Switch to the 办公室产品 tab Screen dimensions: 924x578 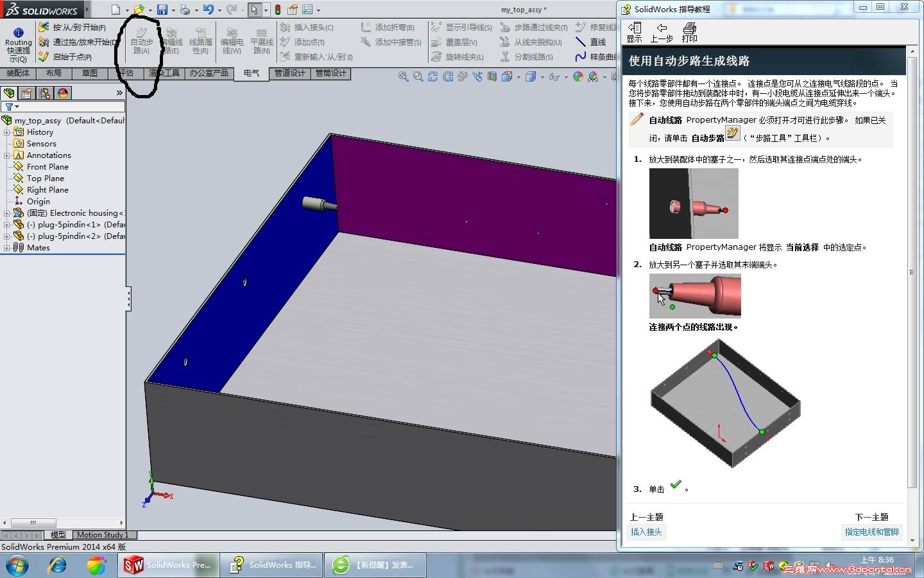[209, 73]
